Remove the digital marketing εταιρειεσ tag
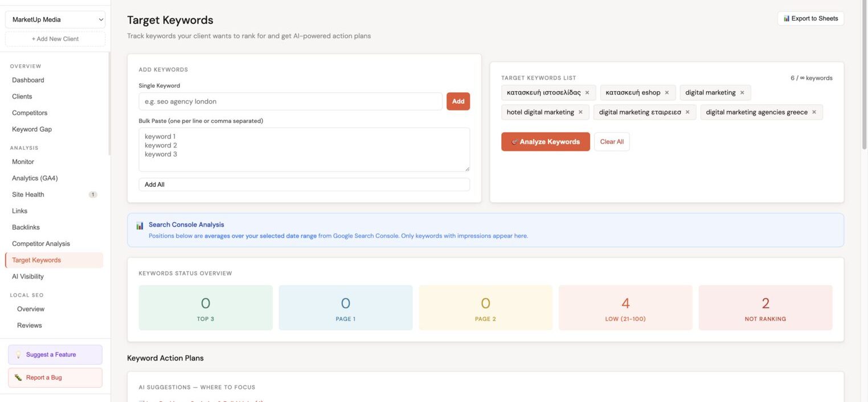Screen dimensions: 868x402 point(687,112)
